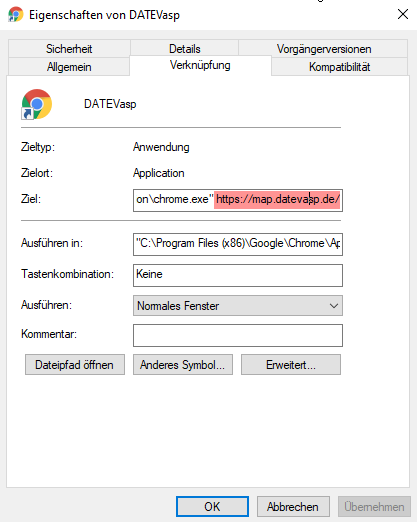Open the Erweitert... advanced settings
The image size is (417, 522).
[x=291, y=365]
